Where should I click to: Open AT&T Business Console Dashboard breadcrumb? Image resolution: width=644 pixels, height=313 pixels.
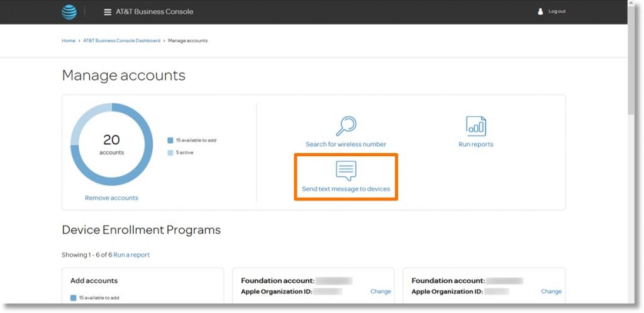[x=121, y=41]
